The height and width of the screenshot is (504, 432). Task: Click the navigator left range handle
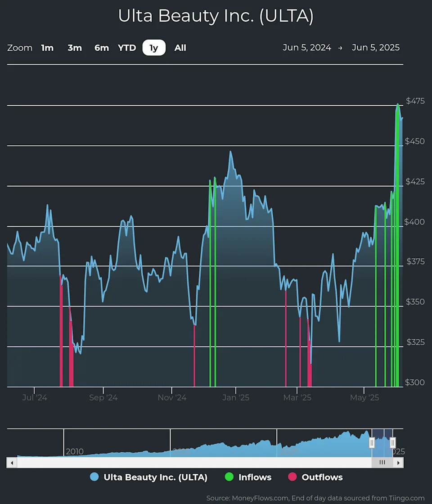[372, 443]
